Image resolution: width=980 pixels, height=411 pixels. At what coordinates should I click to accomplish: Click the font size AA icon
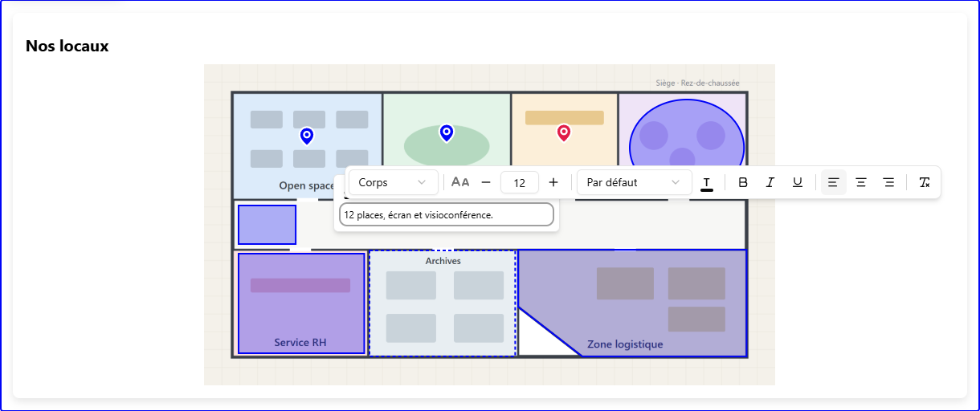pos(460,182)
